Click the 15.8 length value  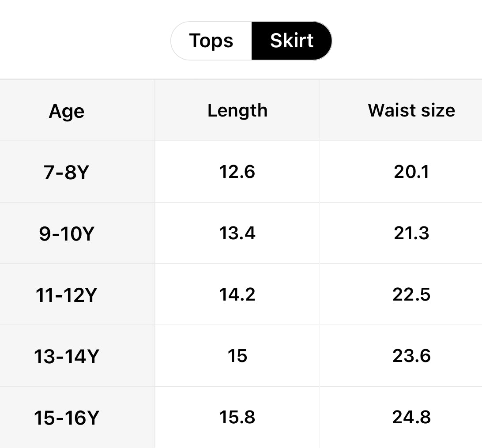237,417
